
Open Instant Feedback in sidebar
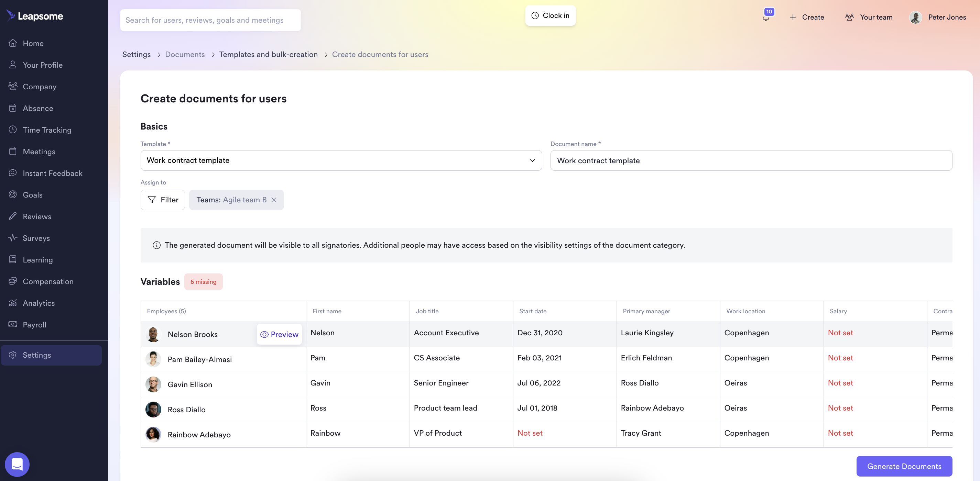click(x=52, y=173)
